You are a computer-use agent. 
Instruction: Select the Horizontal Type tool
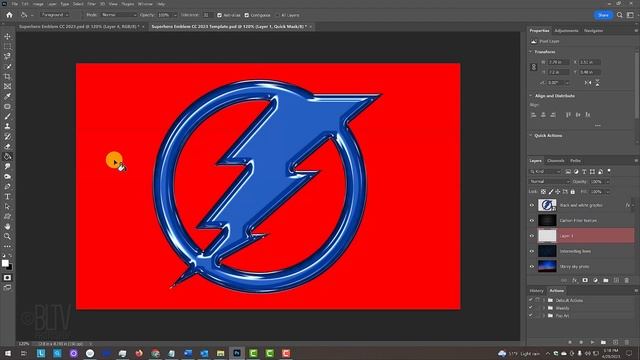point(7,196)
